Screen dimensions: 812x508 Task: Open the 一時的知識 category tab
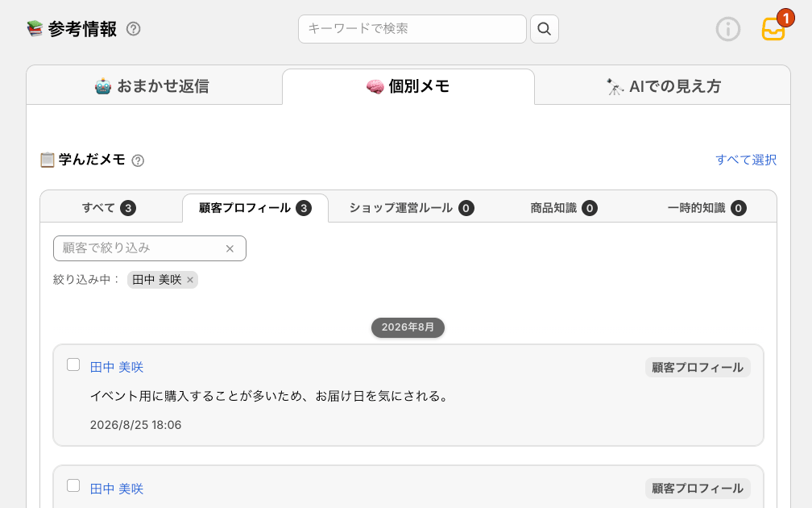pyautogui.click(x=706, y=208)
